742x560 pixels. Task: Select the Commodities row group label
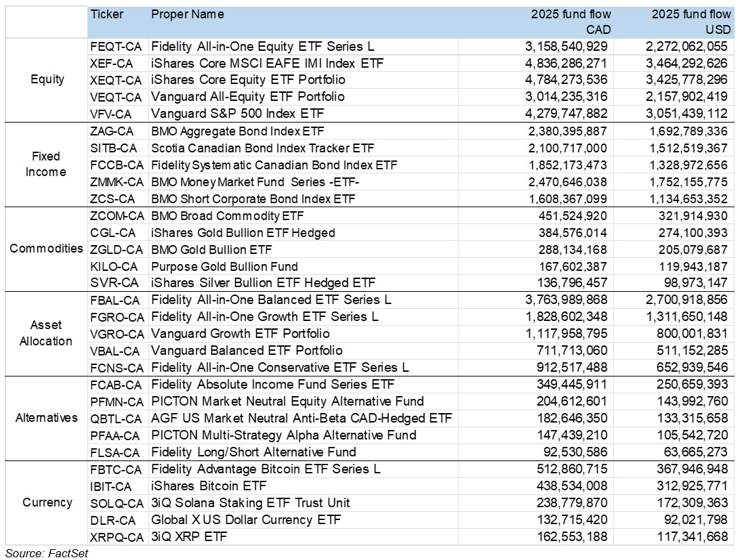(44, 249)
